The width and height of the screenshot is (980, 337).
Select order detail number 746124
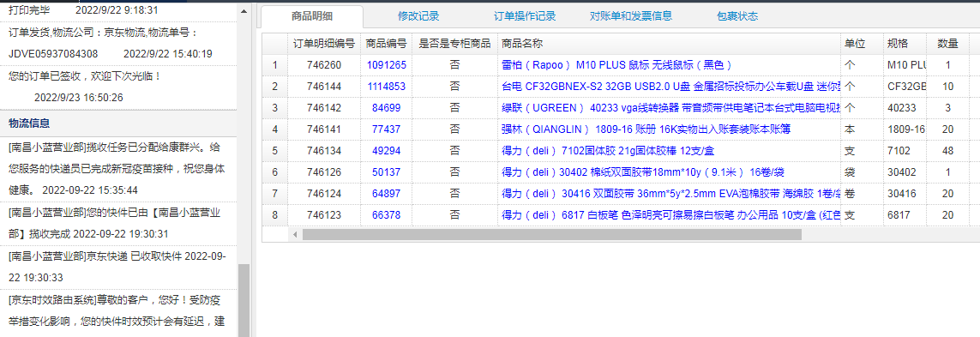[x=324, y=194]
